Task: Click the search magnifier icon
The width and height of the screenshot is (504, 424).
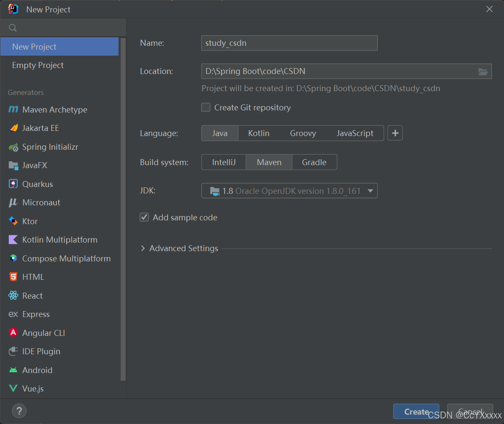Action: [12, 28]
